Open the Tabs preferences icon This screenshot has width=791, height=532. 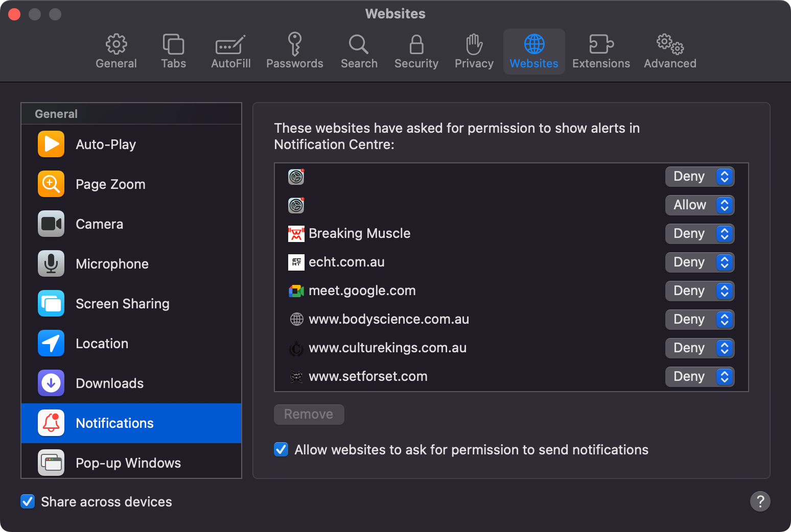[173, 44]
